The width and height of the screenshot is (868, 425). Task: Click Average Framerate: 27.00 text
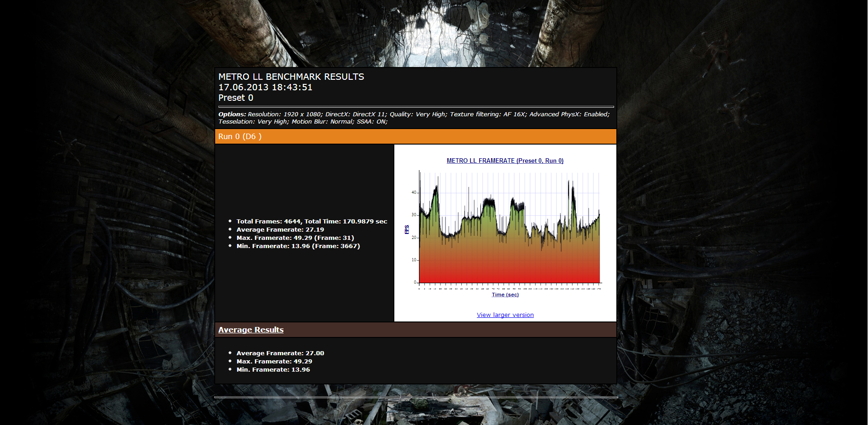pos(280,353)
